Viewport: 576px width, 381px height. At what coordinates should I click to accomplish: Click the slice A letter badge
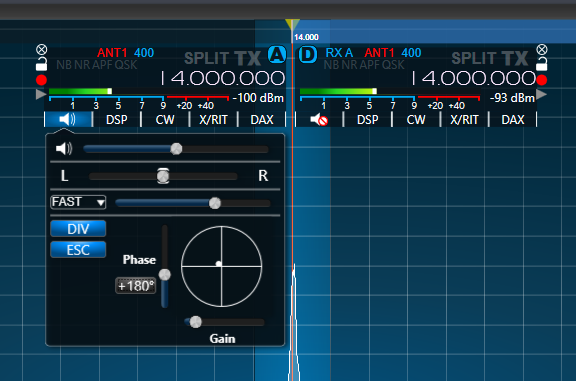pos(277,55)
